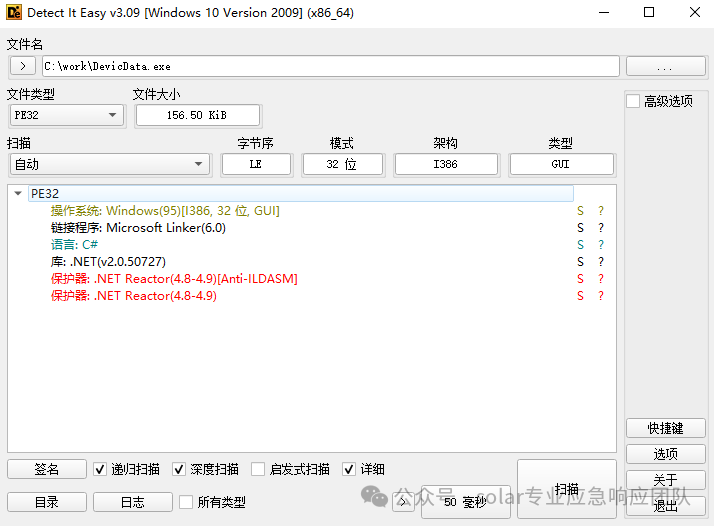The height and width of the screenshot is (526, 714).
Task: Click ? icon in .NET(v2.0.50727) row
Action: click(x=601, y=261)
